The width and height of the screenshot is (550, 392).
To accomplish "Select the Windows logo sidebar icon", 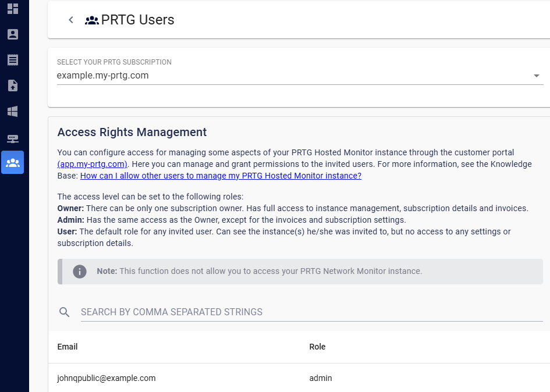I will click(13, 111).
